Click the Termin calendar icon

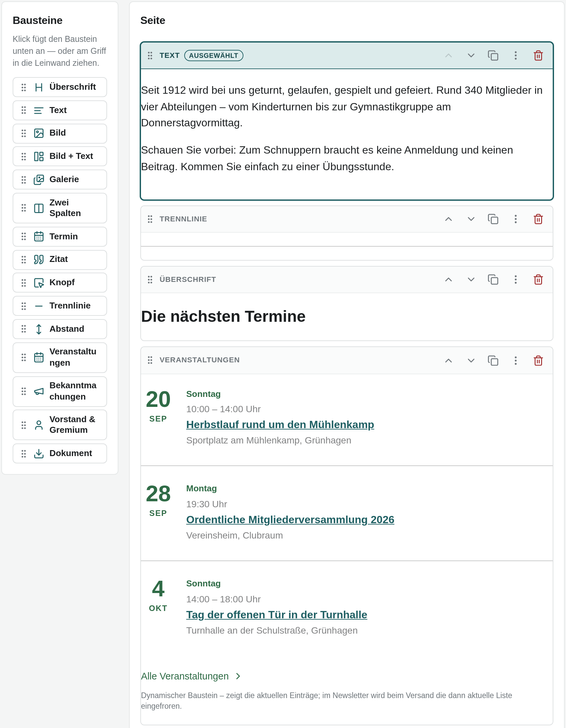pyautogui.click(x=39, y=237)
